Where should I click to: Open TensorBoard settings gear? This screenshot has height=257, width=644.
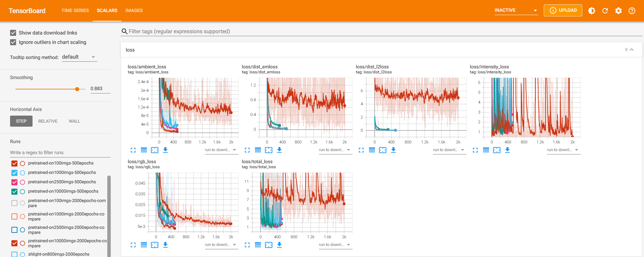pos(619,11)
